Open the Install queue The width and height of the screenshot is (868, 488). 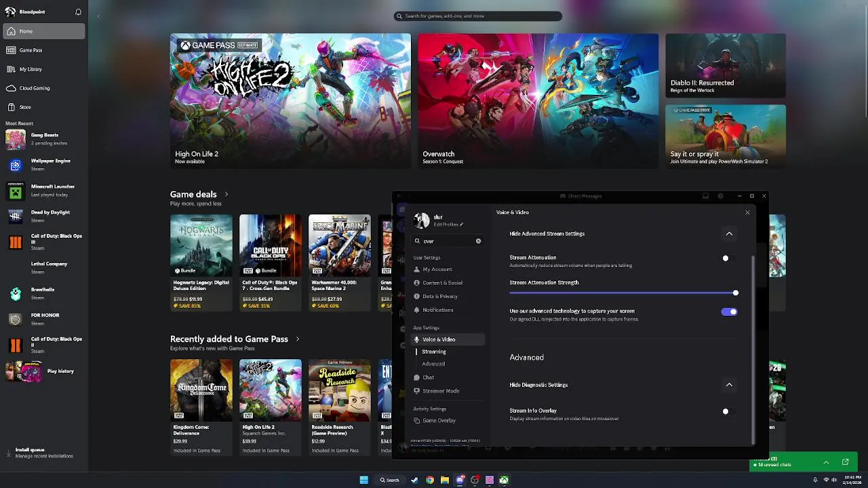(x=44, y=453)
